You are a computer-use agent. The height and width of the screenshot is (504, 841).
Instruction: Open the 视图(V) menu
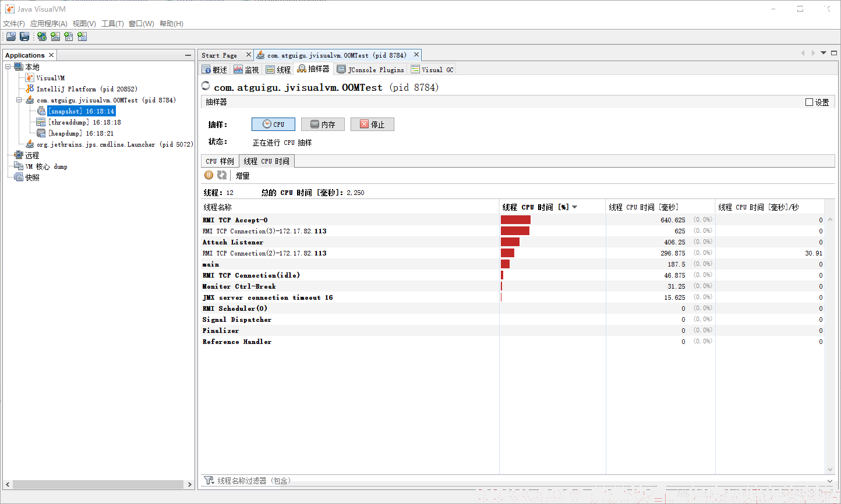(84, 23)
